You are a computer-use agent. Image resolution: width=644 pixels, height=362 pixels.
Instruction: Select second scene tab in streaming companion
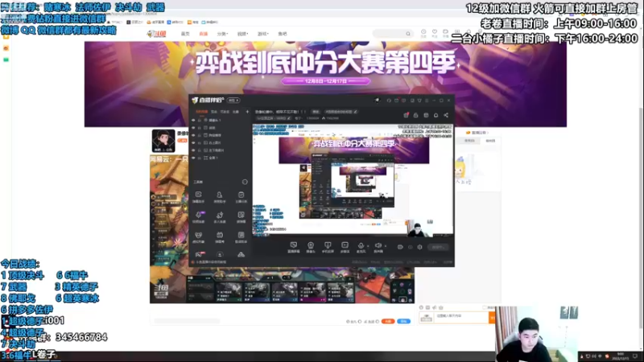pos(214,112)
